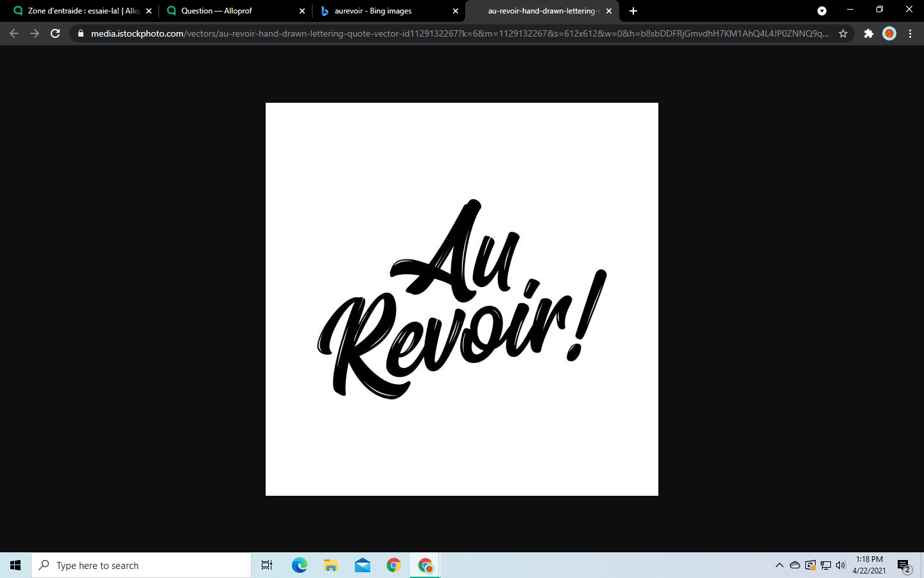Open Microsoft Edge from the taskbar
This screenshot has width=924, height=578.
tap(299, 565)
